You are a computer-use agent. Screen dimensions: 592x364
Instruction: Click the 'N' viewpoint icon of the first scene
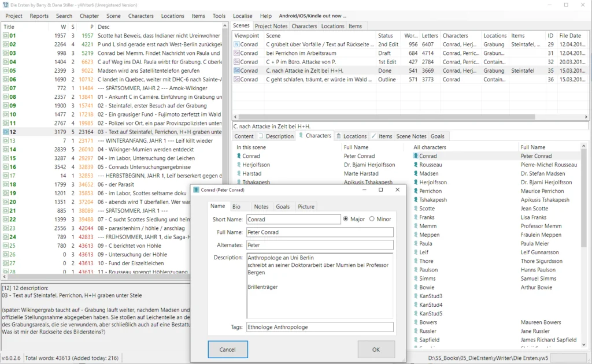[236, 44]
